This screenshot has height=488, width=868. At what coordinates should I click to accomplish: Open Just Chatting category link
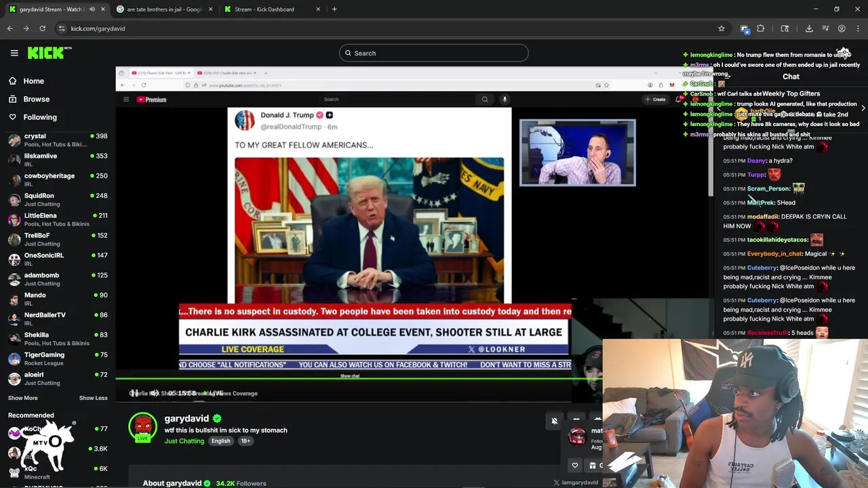[184, 441]
